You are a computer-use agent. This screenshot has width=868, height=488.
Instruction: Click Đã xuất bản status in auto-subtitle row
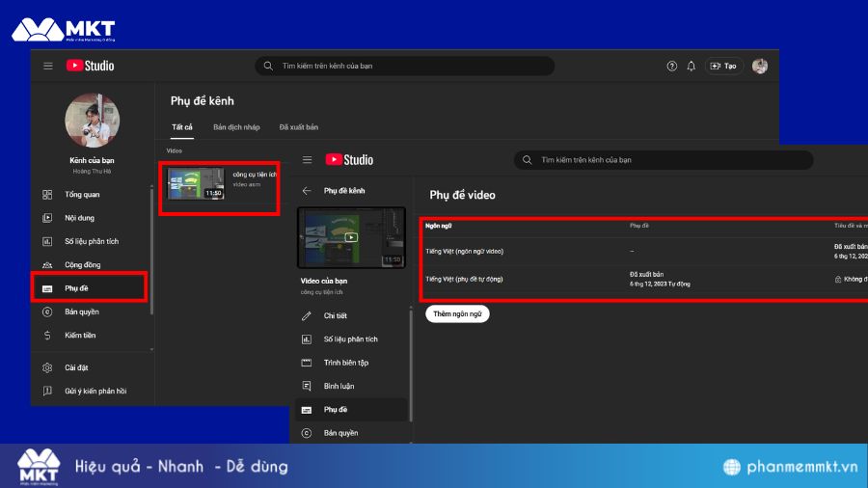coord(646,275)
